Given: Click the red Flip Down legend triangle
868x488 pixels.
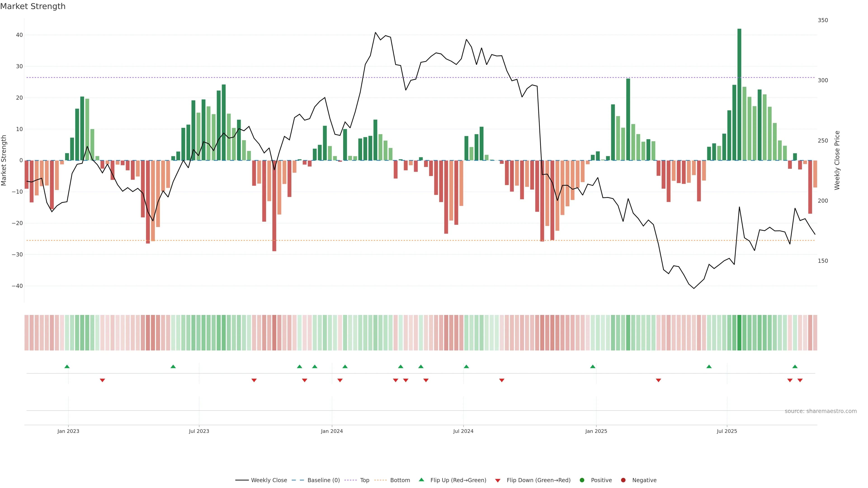Looking at the screenshot, I should (498, 480).
